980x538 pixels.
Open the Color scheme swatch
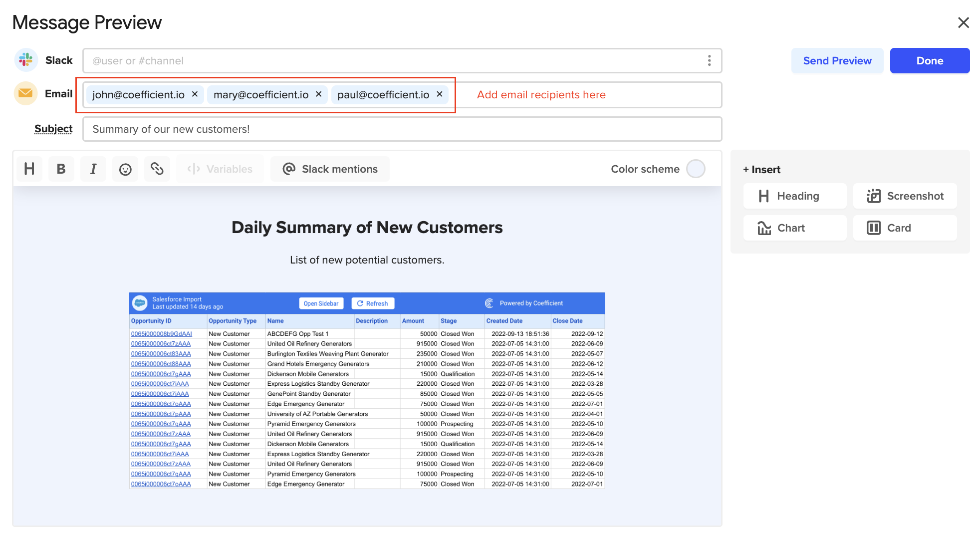click(696, 169)
